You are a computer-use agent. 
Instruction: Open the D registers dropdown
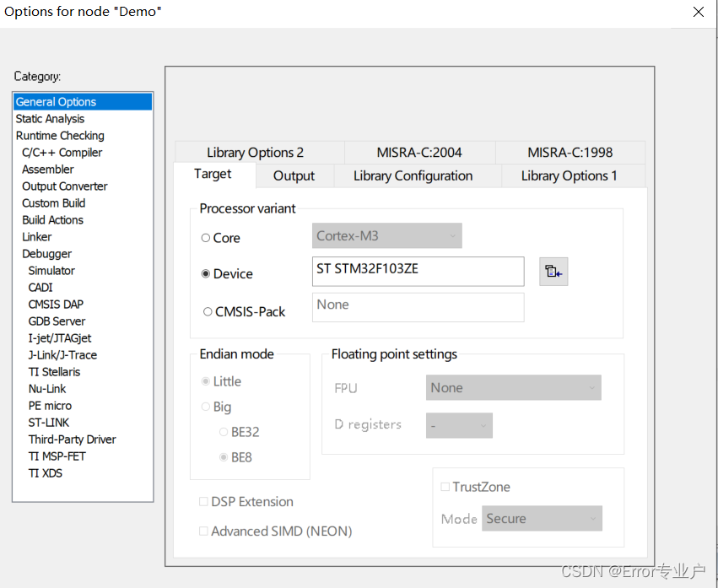pos(459,425)
